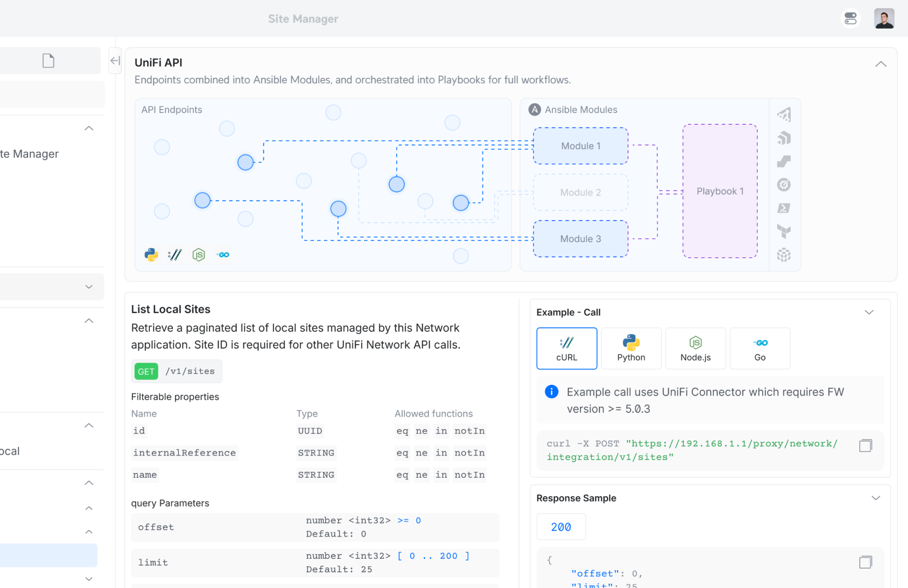Click the Terraform logo icon in tools strip
This screenshot has height=588, width=908.
(x=784, y=231)
